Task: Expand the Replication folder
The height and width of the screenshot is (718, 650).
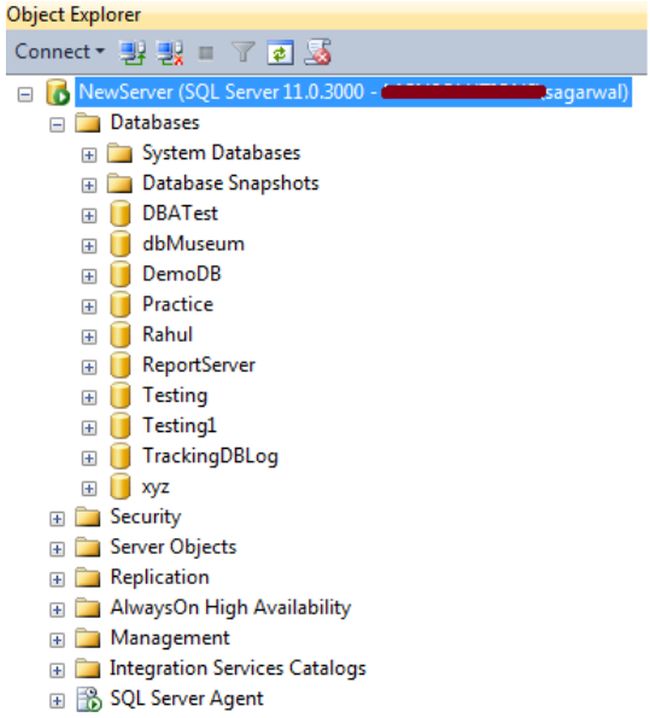Action: coord(57,579)
